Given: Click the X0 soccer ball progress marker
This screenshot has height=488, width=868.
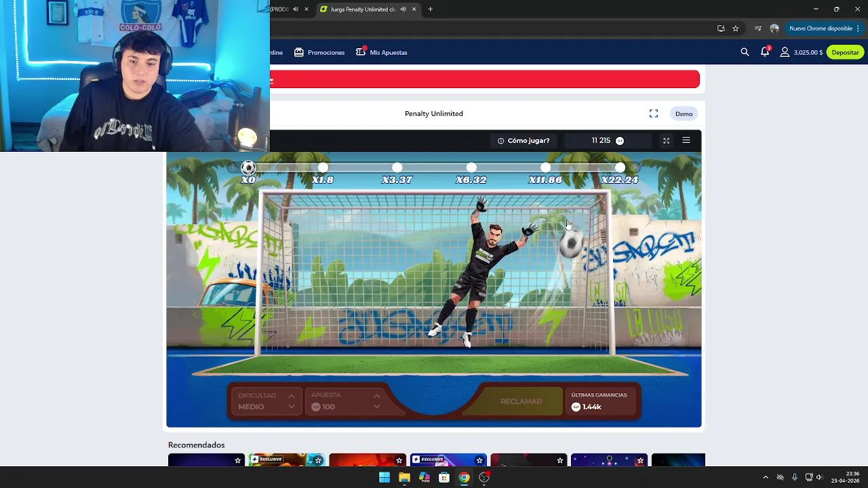Looking at the screenshot, I should [249, 167].
